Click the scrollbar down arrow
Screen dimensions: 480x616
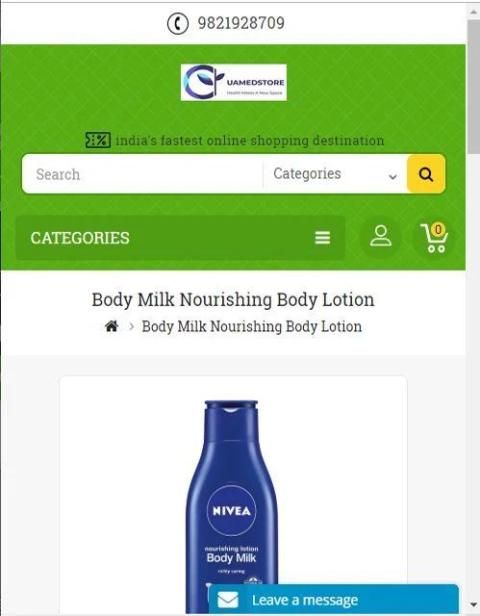473,604
